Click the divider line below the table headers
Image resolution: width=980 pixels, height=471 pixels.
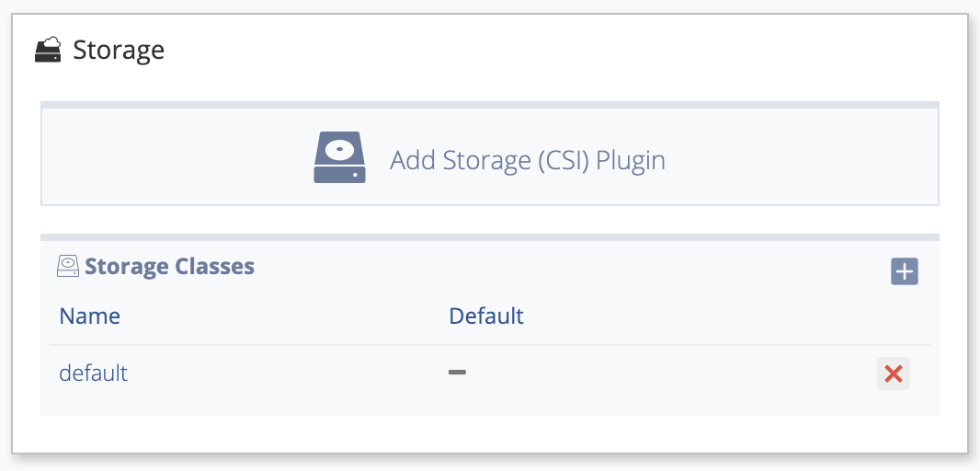[490, 345]
